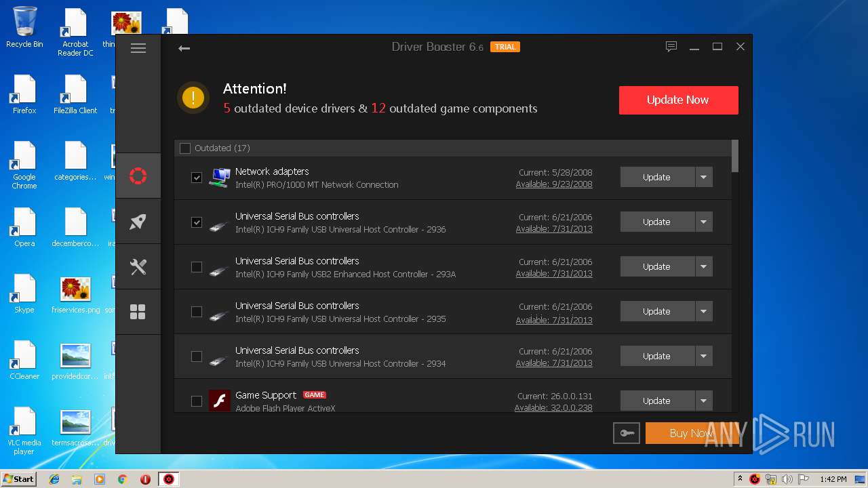The height and width of the screenshot is (488, 868).
Task: Click the orange TRIAL badge
Action: (x=505, y=47)
